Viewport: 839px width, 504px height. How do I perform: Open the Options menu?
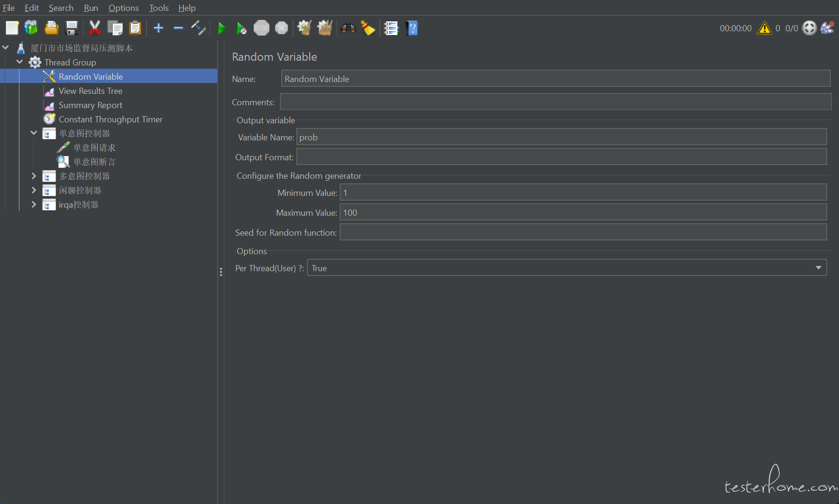pyautogui.click(x=123, y=8)
